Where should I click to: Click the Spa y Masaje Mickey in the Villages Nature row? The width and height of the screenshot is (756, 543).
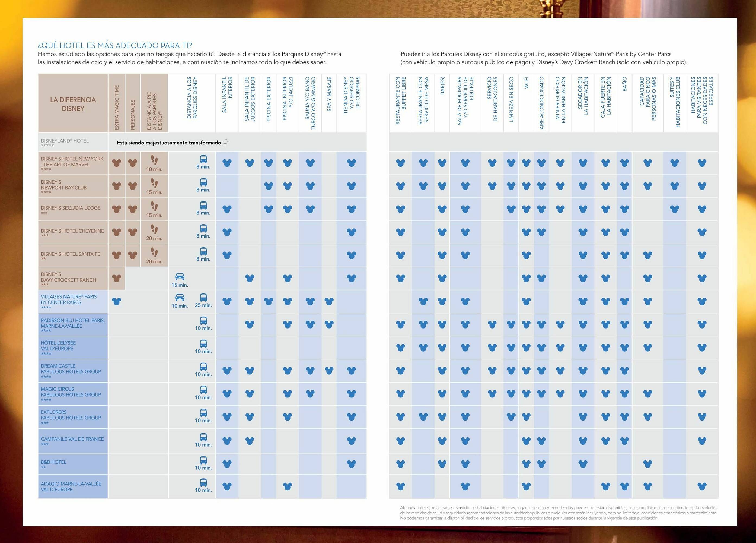coord(329,302)
